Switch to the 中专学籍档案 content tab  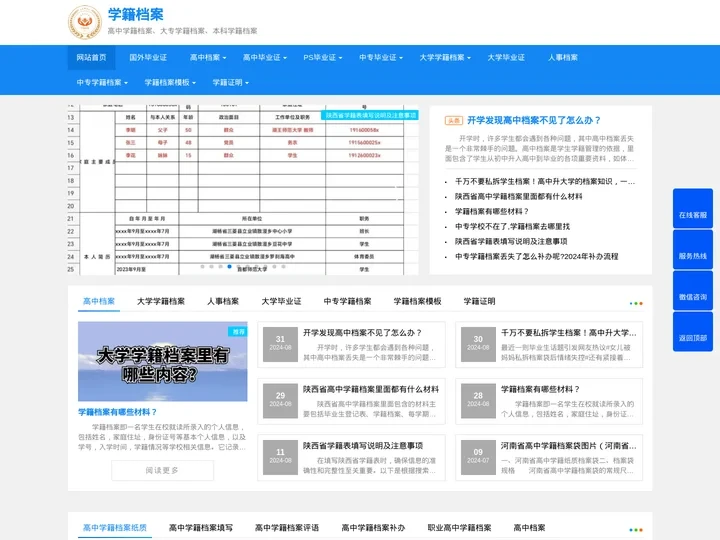tap(347, 301)
